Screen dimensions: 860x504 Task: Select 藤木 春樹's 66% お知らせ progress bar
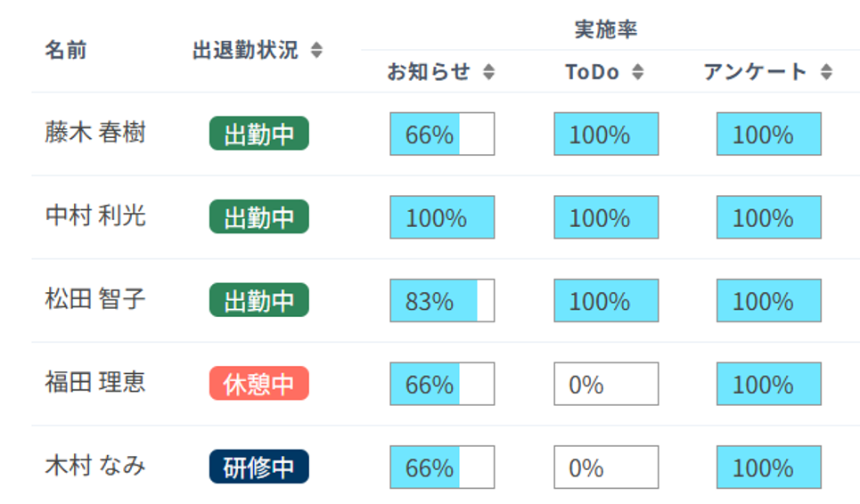(442, 134)
